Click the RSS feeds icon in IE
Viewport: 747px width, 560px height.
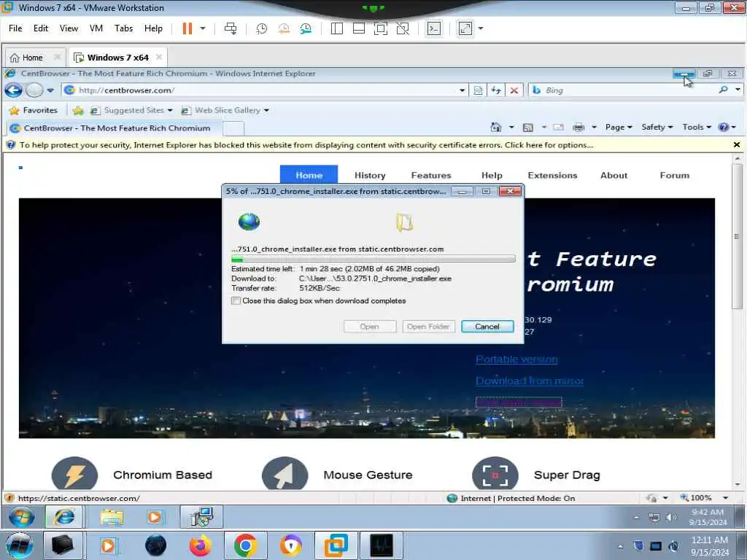(528, 128)
